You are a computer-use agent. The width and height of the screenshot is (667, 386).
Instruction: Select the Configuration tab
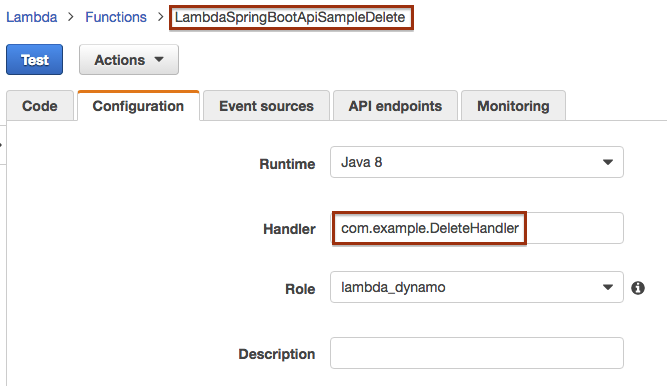tap(138, 106)
